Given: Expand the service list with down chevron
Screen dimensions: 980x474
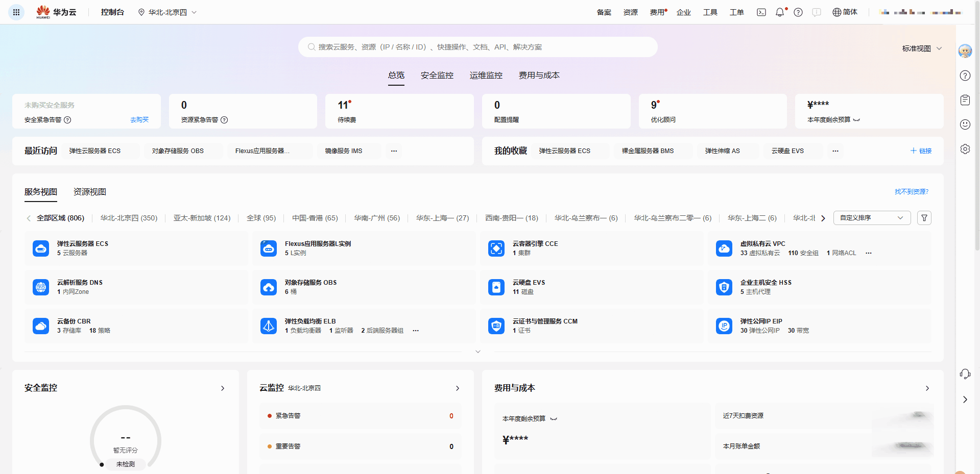Looking at the screenshot, I should click(478, 352).
